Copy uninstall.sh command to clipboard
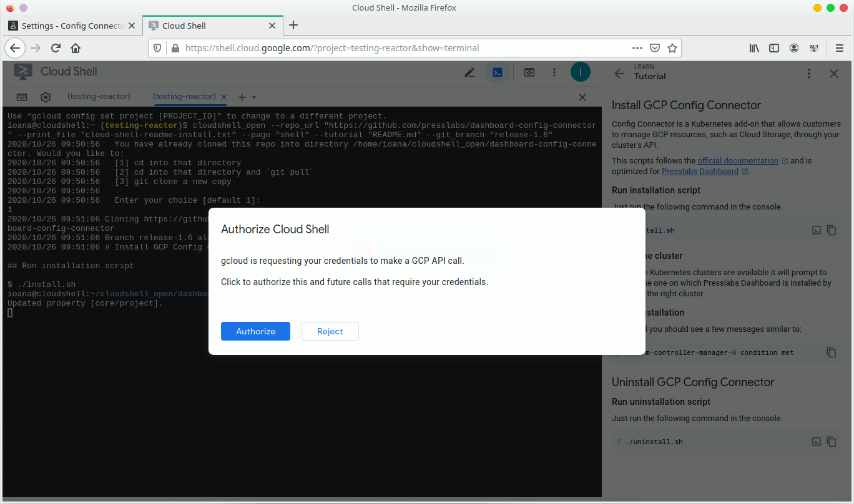Viewport: 854px width, 504px height. pyautogui.click(x=832, y=442)
